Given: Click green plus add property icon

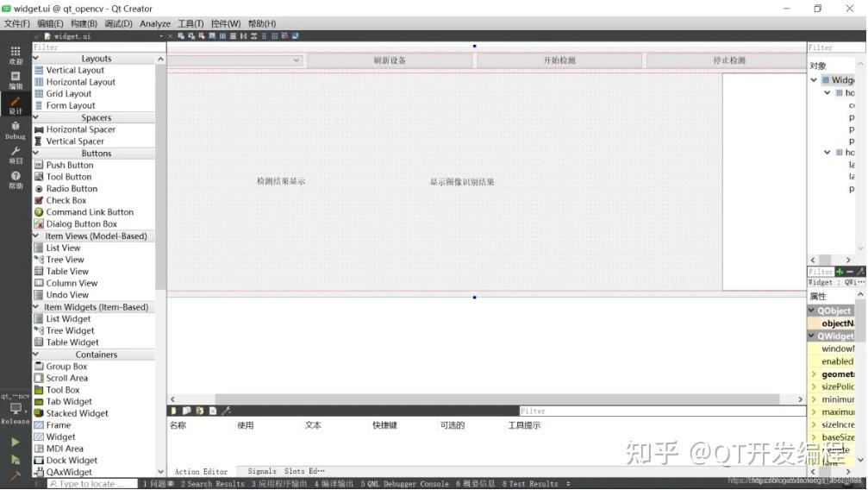Looking at the screenshot, I should point(840,272).
